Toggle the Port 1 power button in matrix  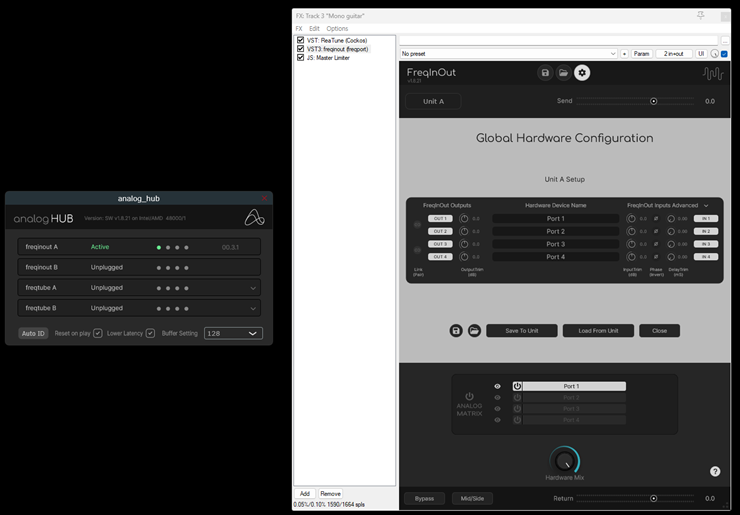point(517,386)
